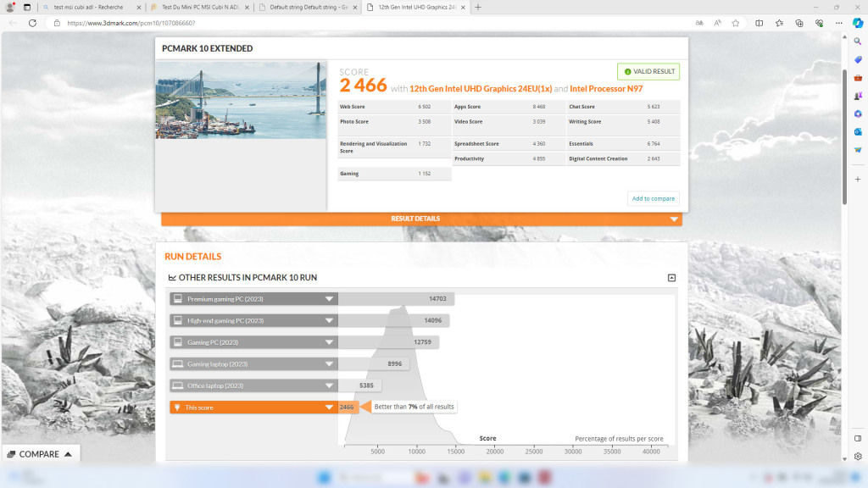
Task: Open the Settings and more ellipsis menu
Action: [x=838, y=23]
